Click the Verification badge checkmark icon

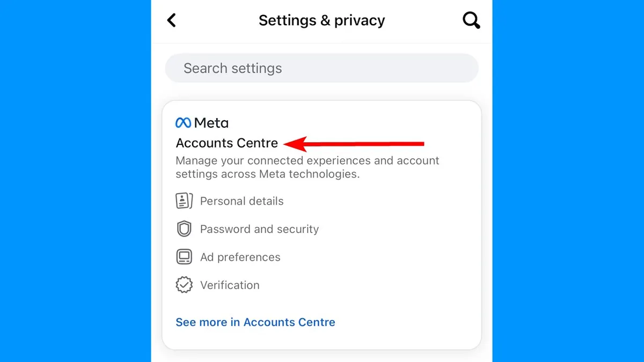tap(184, 285)
